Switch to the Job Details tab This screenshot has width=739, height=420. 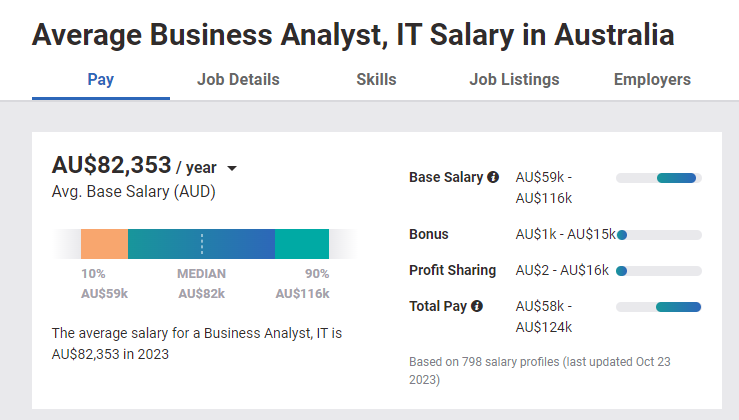pyautogui.click(x=238, y=79)
